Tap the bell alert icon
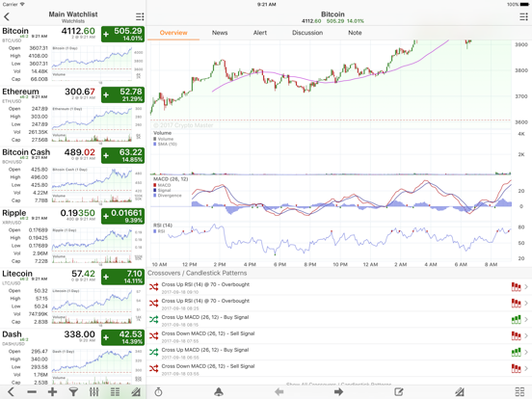 [219, 392]
